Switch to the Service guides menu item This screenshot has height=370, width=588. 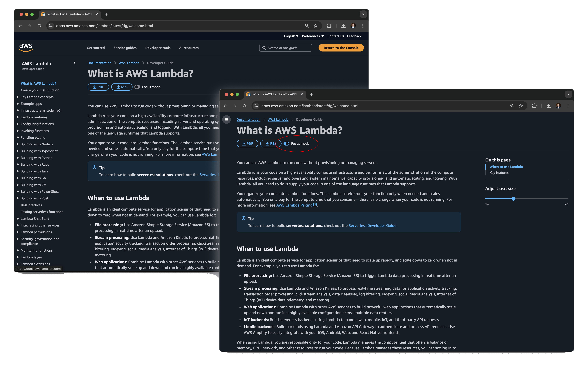(x=125, y=48)
